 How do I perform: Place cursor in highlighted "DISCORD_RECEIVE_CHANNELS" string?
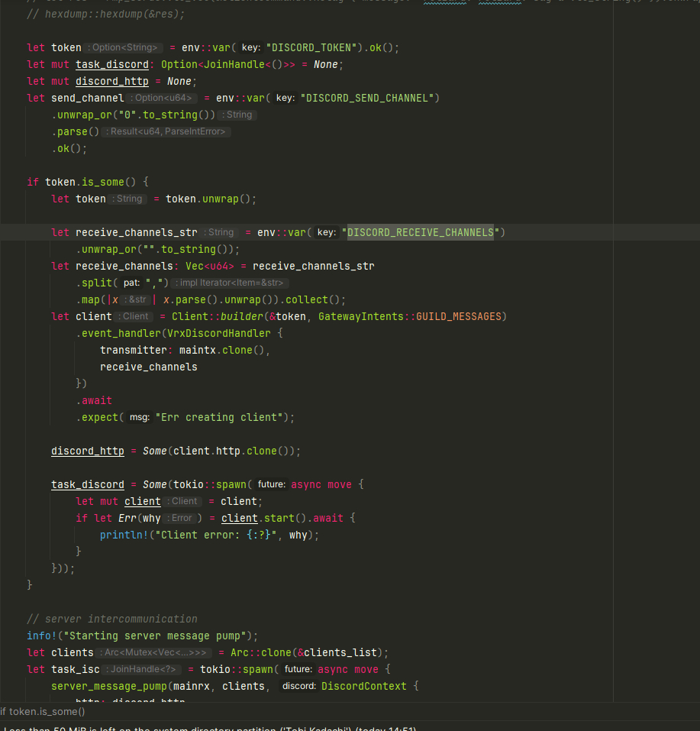click(420, 232)
